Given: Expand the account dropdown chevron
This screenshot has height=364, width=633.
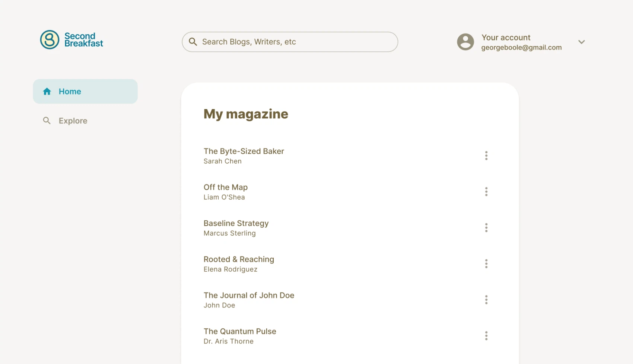Looking at the screenshot, I should (581, 42).
